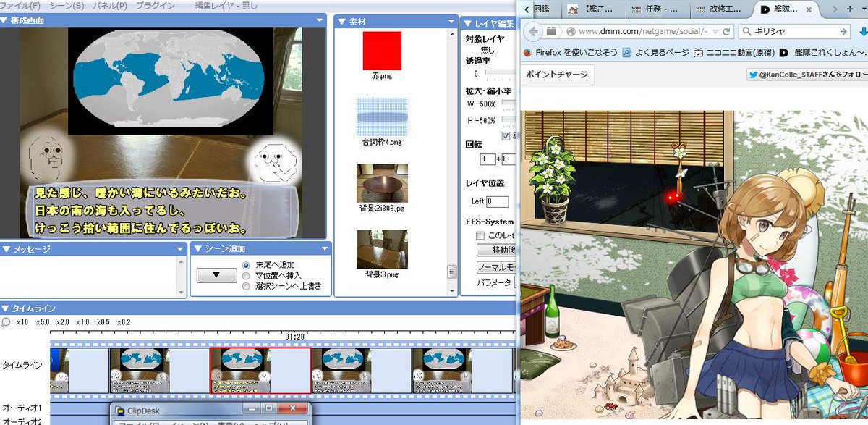
Task: Select the red-outlined scene in timeline
Action: click(x=260, y=370)
